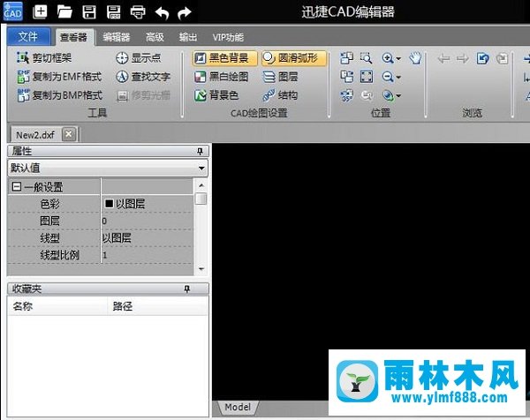This screenshot has height=420, width=530.
Task: Select the Model layout tab
Action: pos(238,407)
